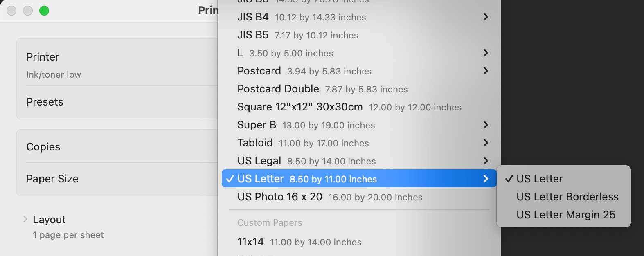Select Super B paper size
This screenshot has width=644, height=256.
pyautogui.click(x=306, y=125)
